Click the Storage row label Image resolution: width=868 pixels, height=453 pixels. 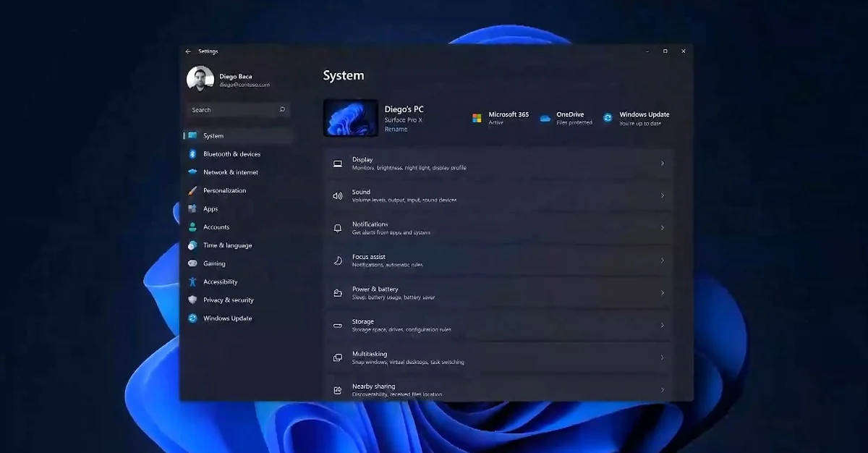[x=363, y=321]
